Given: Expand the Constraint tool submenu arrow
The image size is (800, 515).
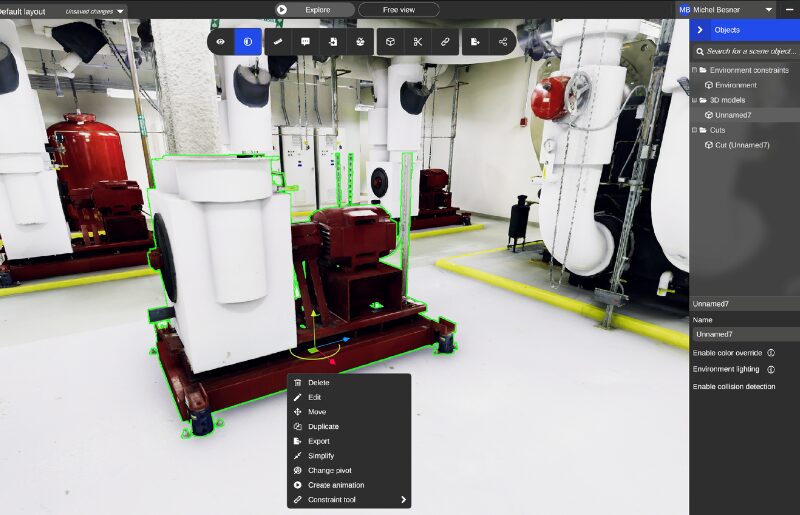Looking at the screenshot, I should [x=404, y=500].
